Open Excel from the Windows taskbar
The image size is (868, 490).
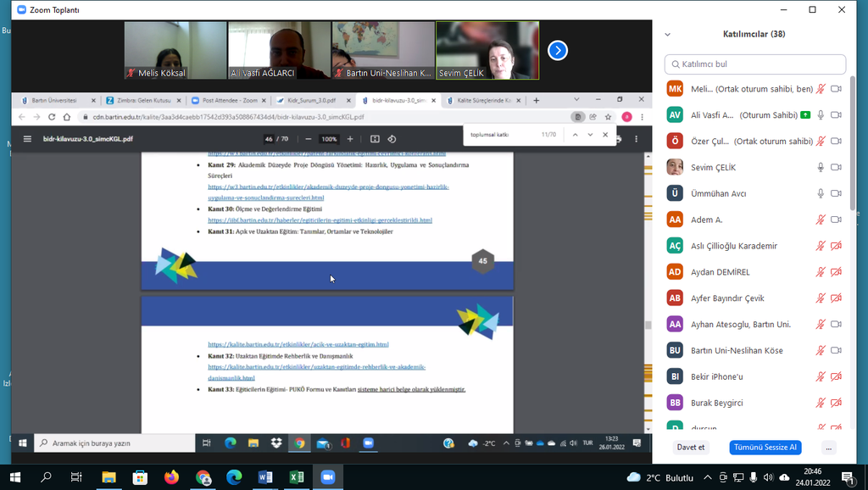coord(297,477)
